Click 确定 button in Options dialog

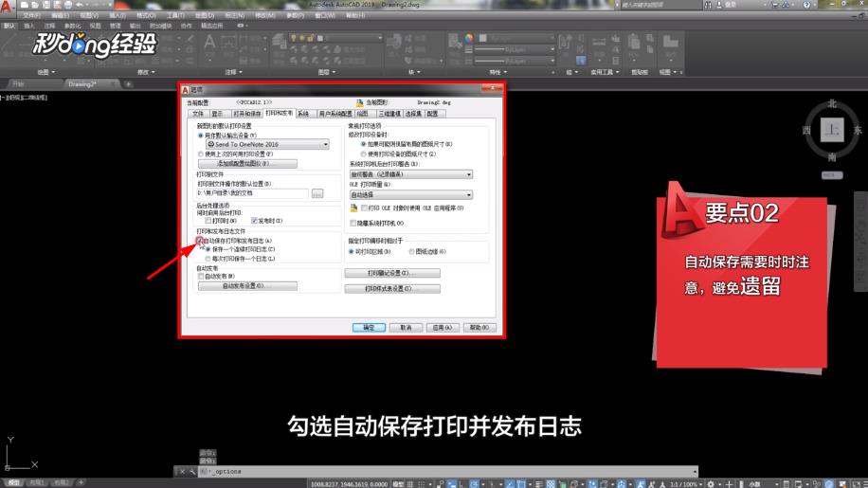pos(370,328)
